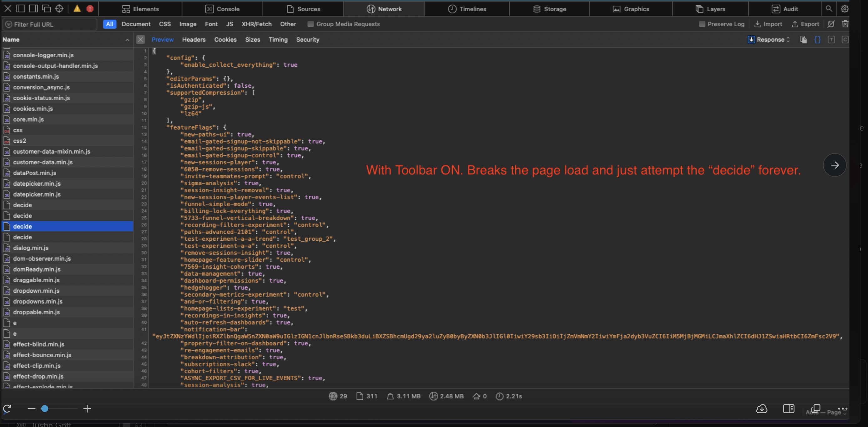Enable the Preserve Log checkbox

pyautogui.click(x=702, y=24)
